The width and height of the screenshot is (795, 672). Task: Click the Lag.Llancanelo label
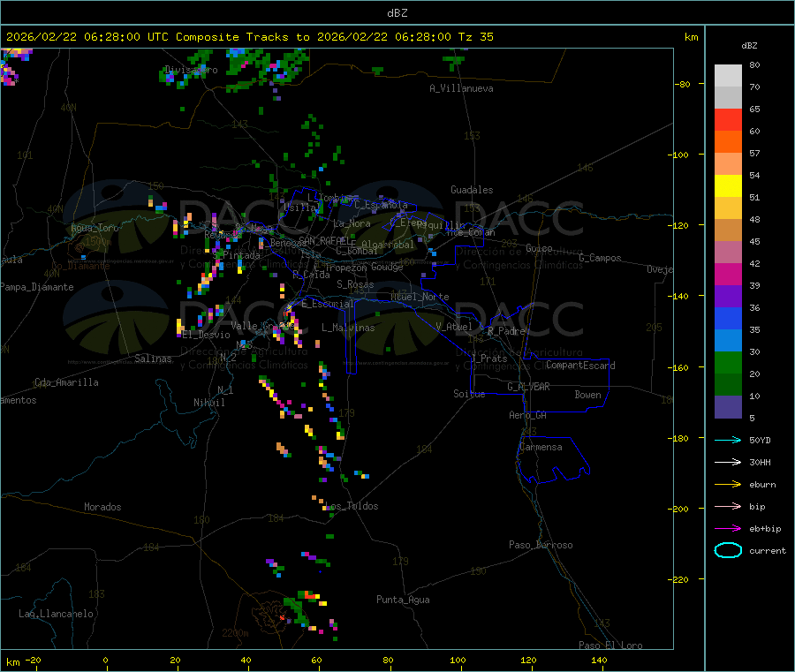56,614
